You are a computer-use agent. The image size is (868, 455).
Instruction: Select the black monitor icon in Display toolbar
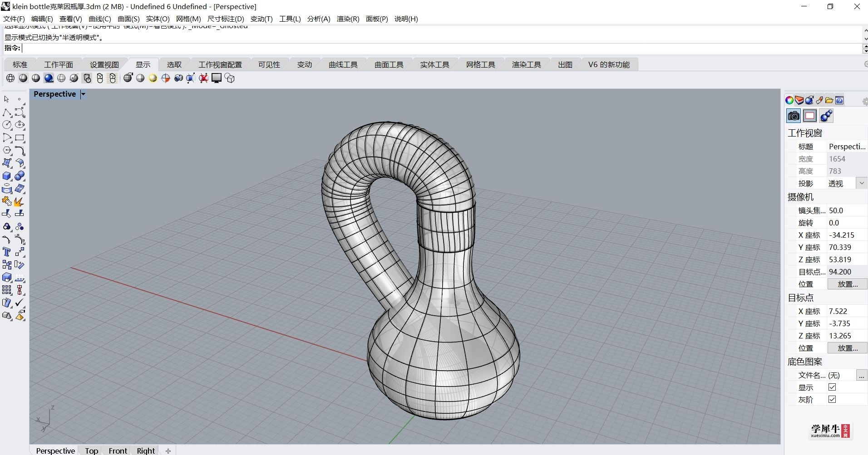click(x=217, y=78)
